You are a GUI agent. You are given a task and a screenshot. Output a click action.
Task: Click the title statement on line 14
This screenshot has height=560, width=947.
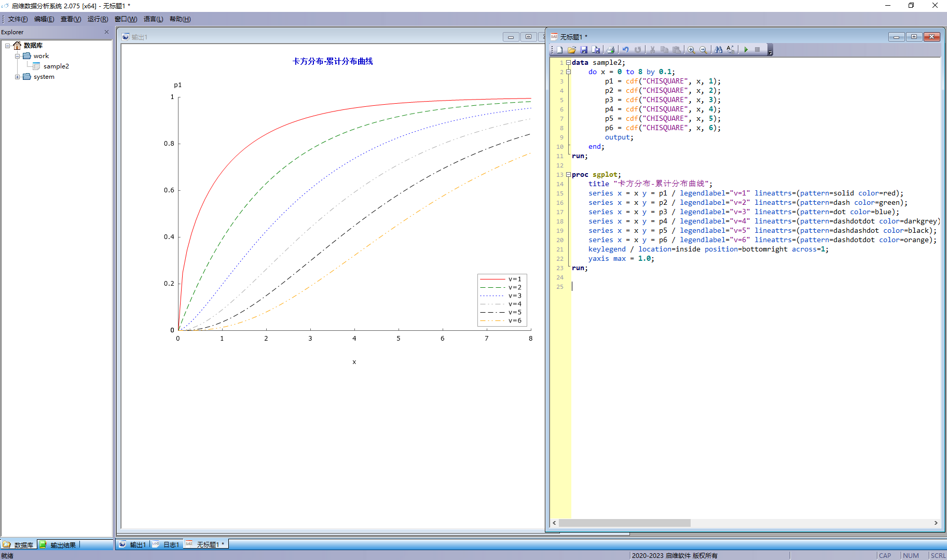[x=650, y=184]
